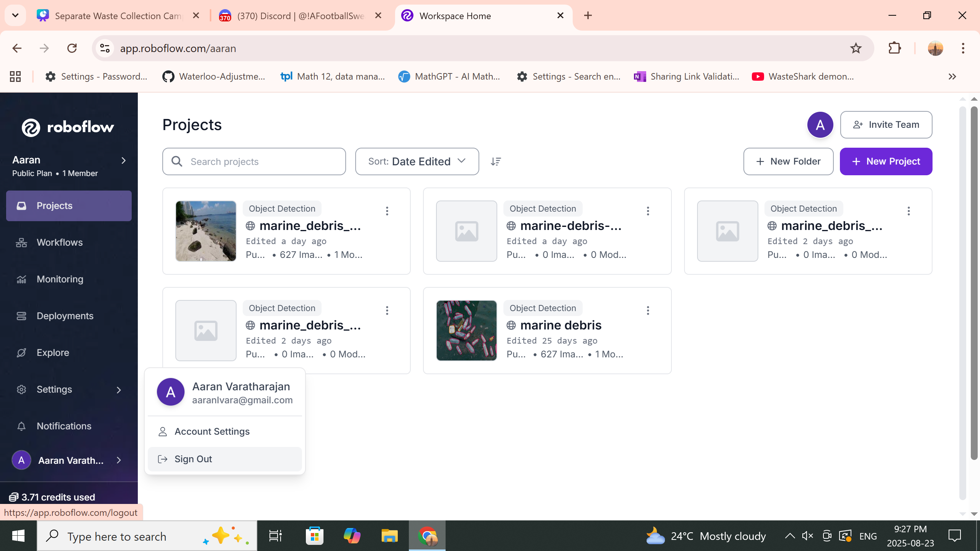Choose Account Settings from popup menu
This screenshot has width=980, height=551.
[x=212, y=431]
